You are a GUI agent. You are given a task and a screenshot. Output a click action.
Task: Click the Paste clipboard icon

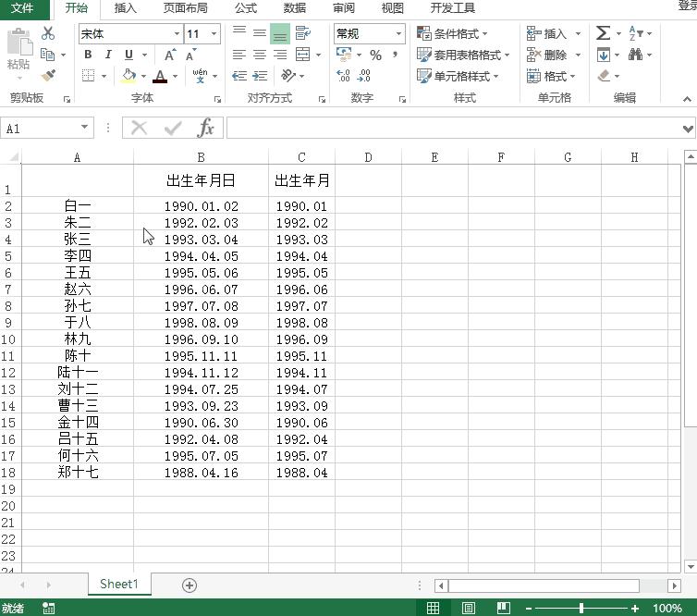tap(18, 43)
